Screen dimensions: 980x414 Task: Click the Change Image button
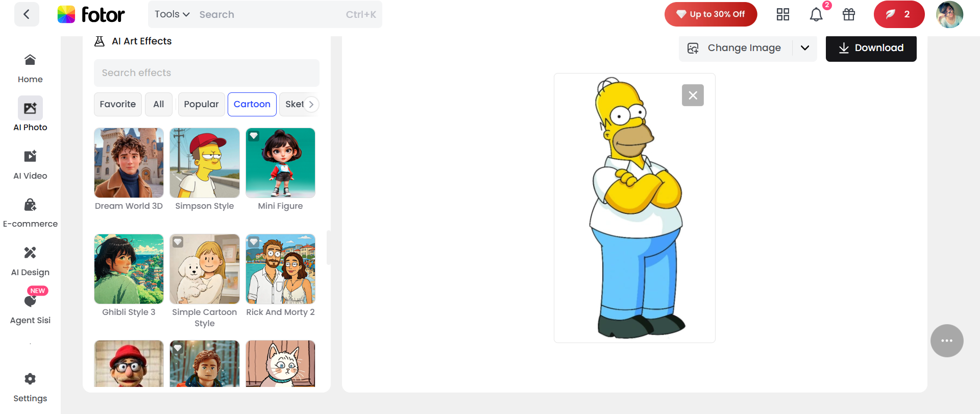[x=735, y=48]
